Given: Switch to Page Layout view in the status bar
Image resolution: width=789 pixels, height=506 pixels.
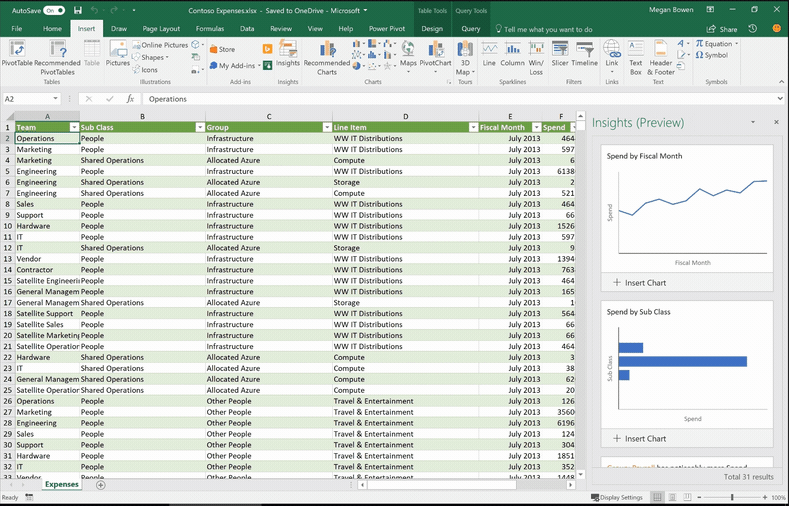Looking at the screenshot, I should 673,497.
